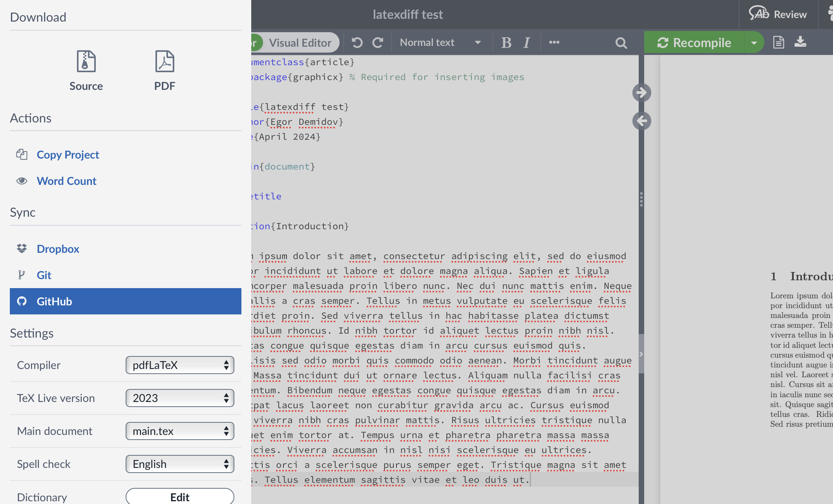Open Word Count

point(66,181)
